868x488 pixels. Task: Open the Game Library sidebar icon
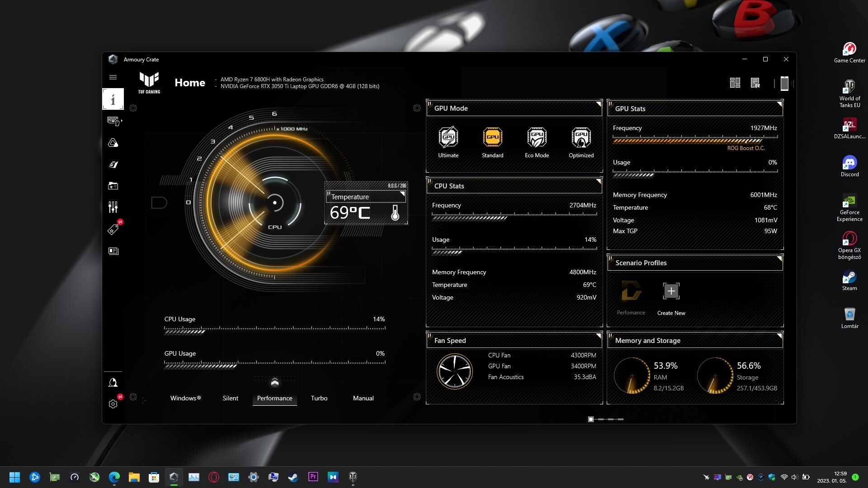tap(113, 186)
